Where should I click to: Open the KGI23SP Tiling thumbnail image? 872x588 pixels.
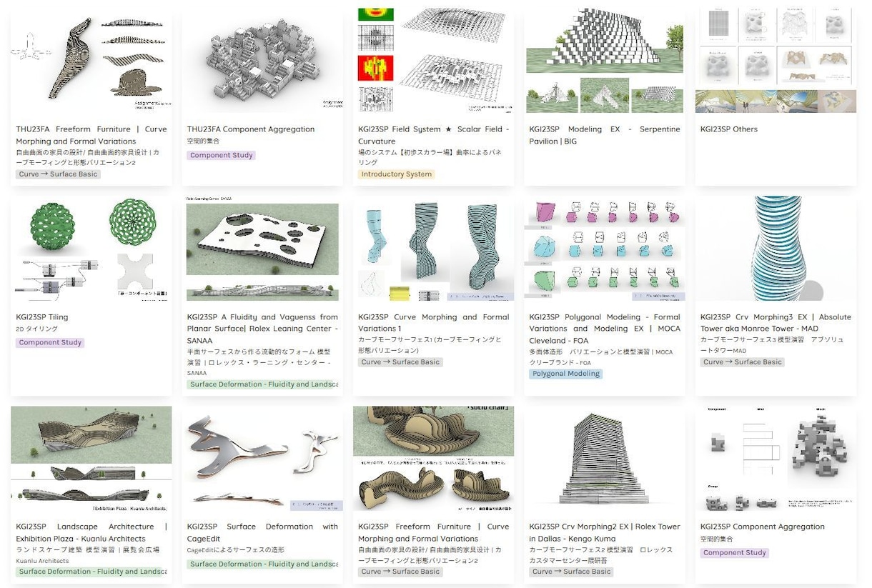click(91, 249)
